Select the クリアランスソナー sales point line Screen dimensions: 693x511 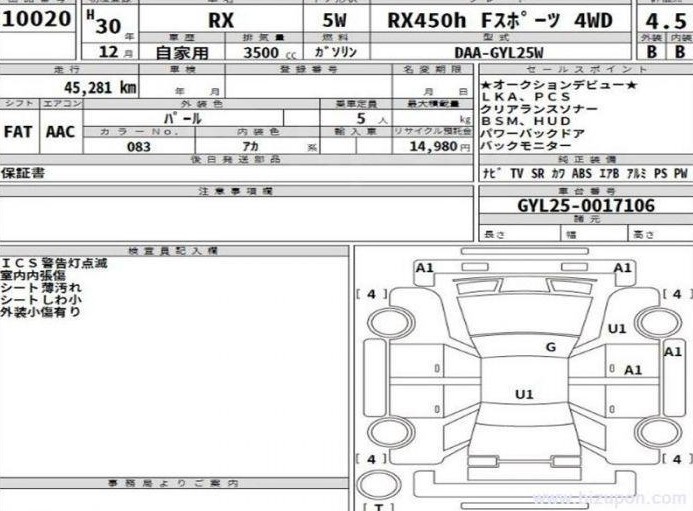pos(539,109)
